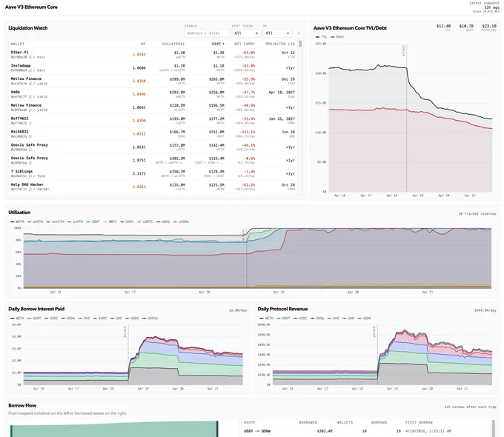Screen dimensions: 504x437
Task: Click the $10.7B debt summary value
Action: pyautogui.click(x=466, y=26)
